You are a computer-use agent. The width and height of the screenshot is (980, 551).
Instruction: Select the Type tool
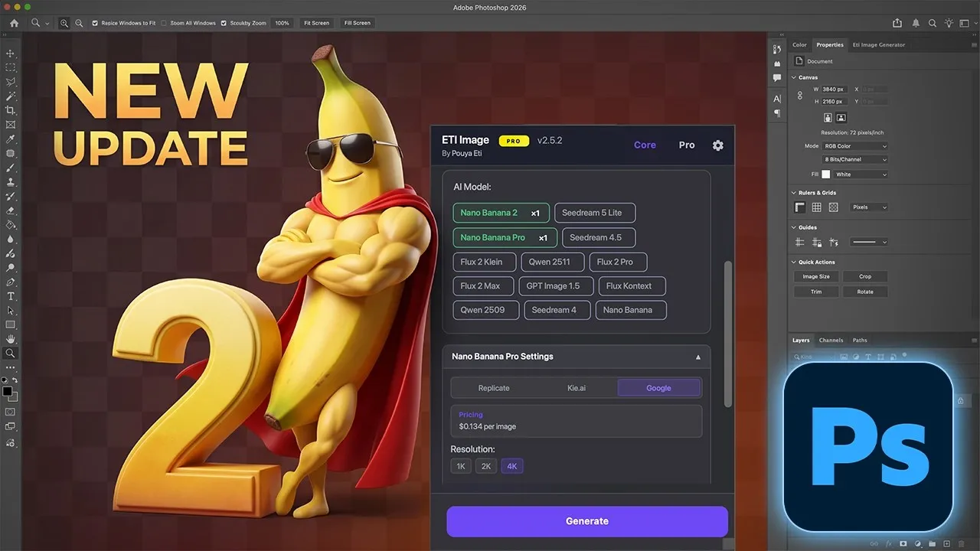pos(11,296)
